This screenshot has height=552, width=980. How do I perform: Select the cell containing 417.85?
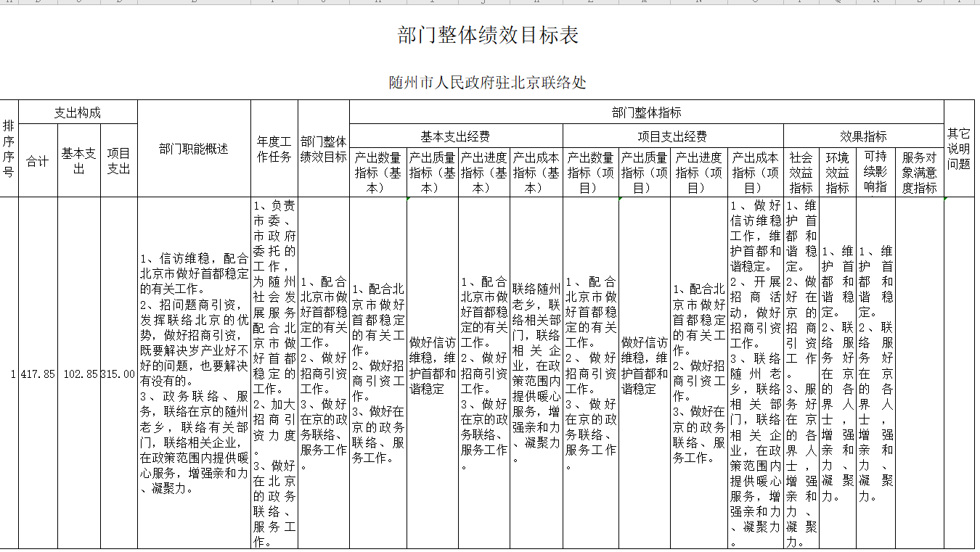[x=38, y=374]
